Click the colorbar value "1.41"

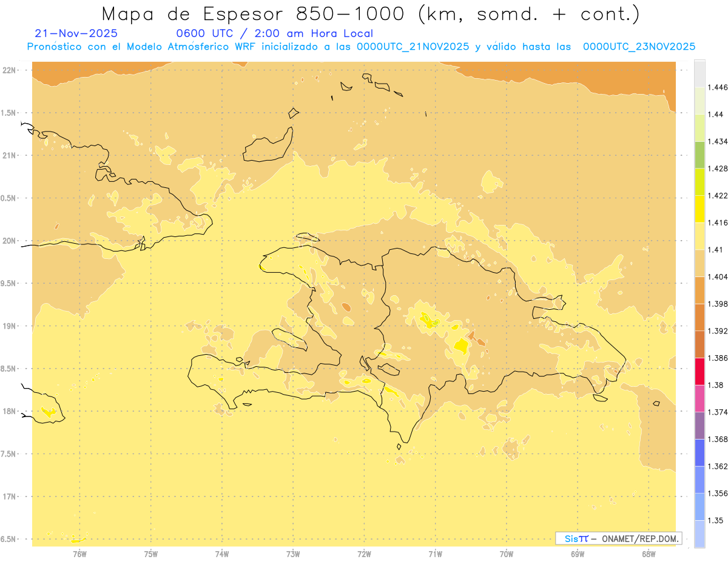pyautogui.click(x=715, y=250)
